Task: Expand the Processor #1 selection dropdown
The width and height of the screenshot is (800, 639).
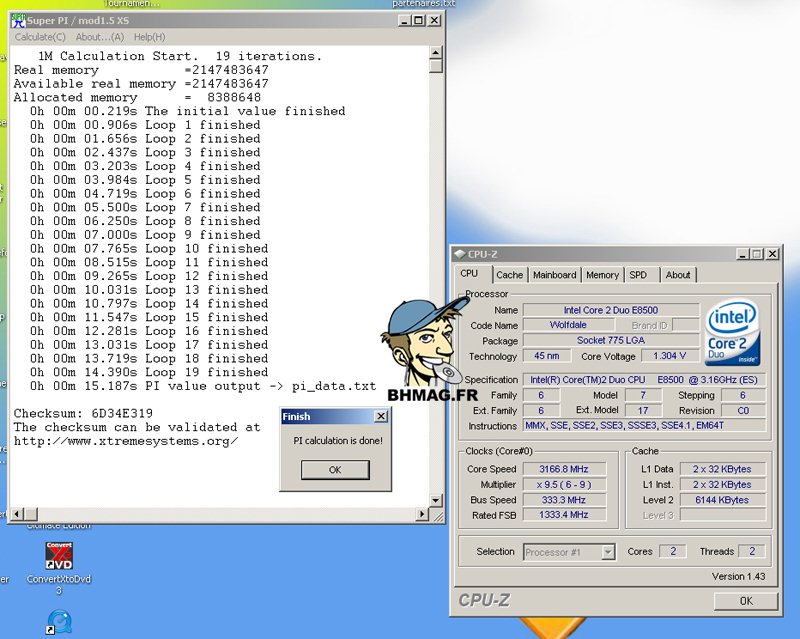Action: click(x=608, y=552)
